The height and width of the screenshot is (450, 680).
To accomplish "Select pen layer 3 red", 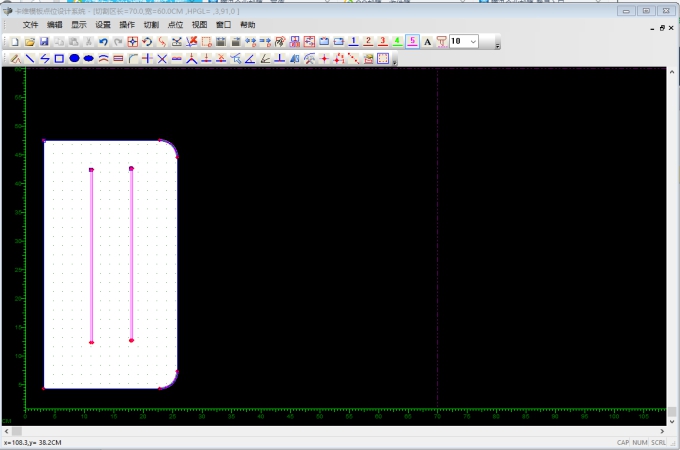I will pos(382,41).
